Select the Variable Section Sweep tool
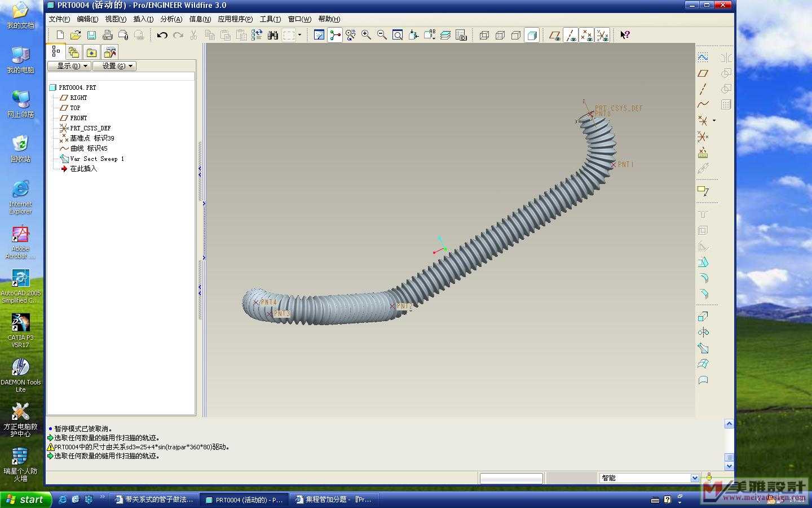 coord(703,348)
